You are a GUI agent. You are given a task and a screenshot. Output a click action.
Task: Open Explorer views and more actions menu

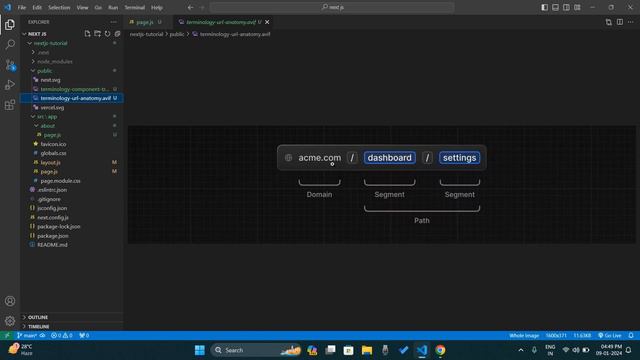(113, 22)
